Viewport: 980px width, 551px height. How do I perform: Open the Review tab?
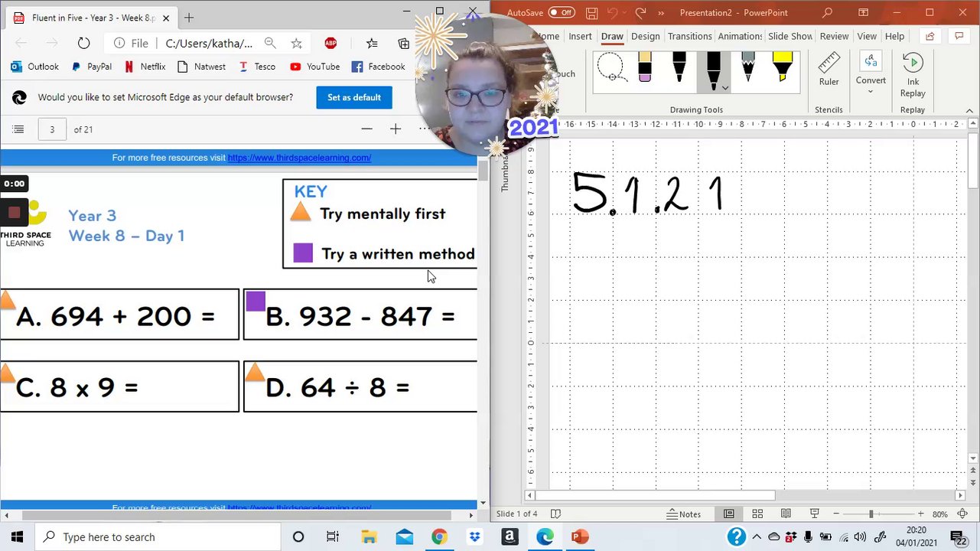pyautogui.click(x=834, y=36)
